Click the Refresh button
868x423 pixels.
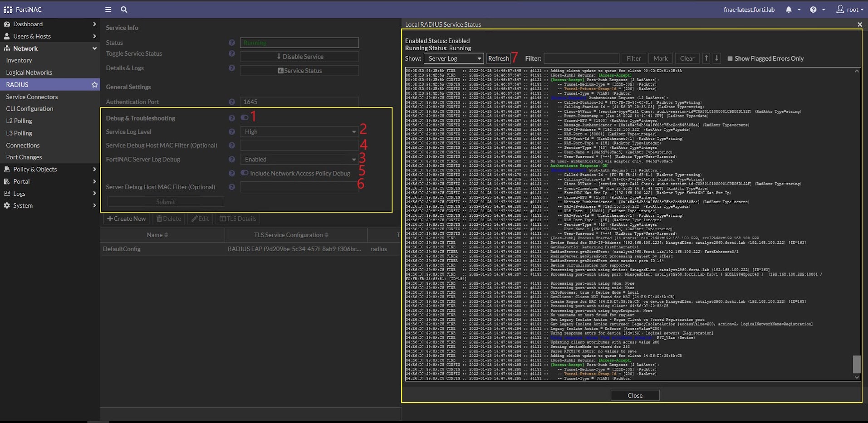tap(498, 58)
